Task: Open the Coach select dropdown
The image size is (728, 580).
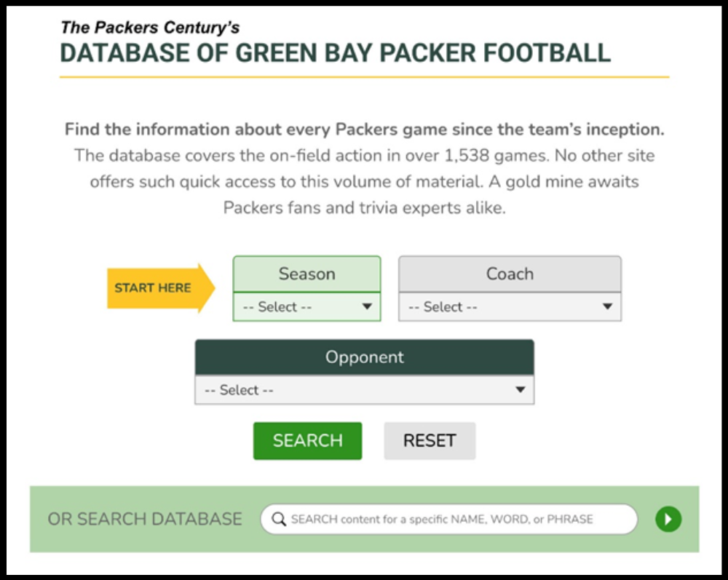Action: [x=510, y=306]
